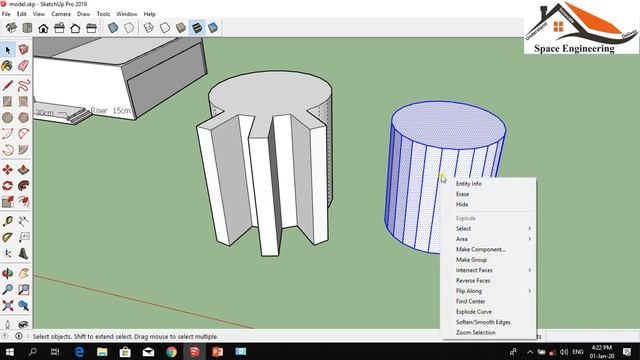Enable Monochrome face style
Screen dimensions: 640x360
click(x=213, y=28)
